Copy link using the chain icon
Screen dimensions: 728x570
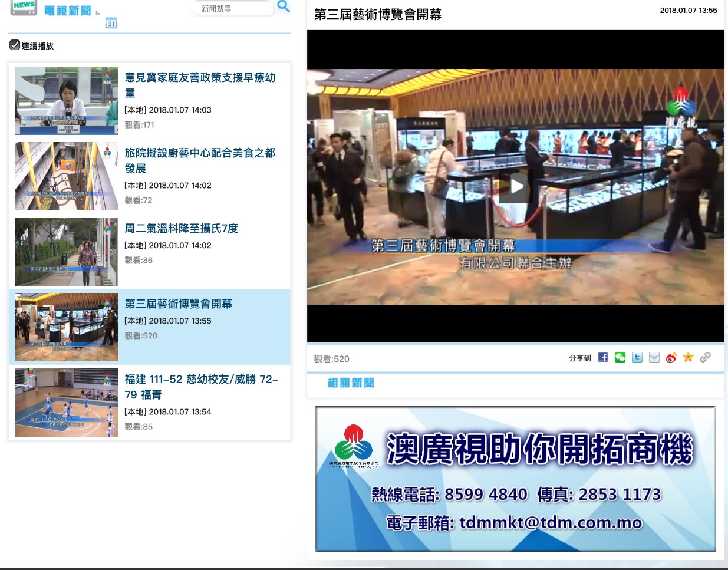click(x=705, y=357)
